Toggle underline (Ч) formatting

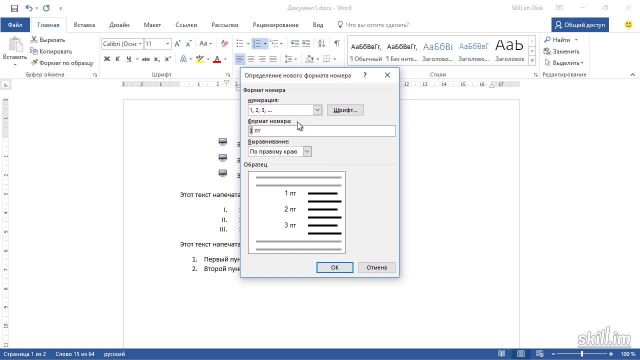129,59
